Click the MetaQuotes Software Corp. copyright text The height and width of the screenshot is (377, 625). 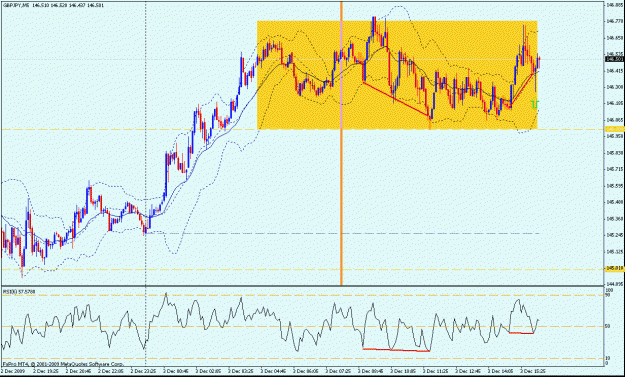[64, 364]
